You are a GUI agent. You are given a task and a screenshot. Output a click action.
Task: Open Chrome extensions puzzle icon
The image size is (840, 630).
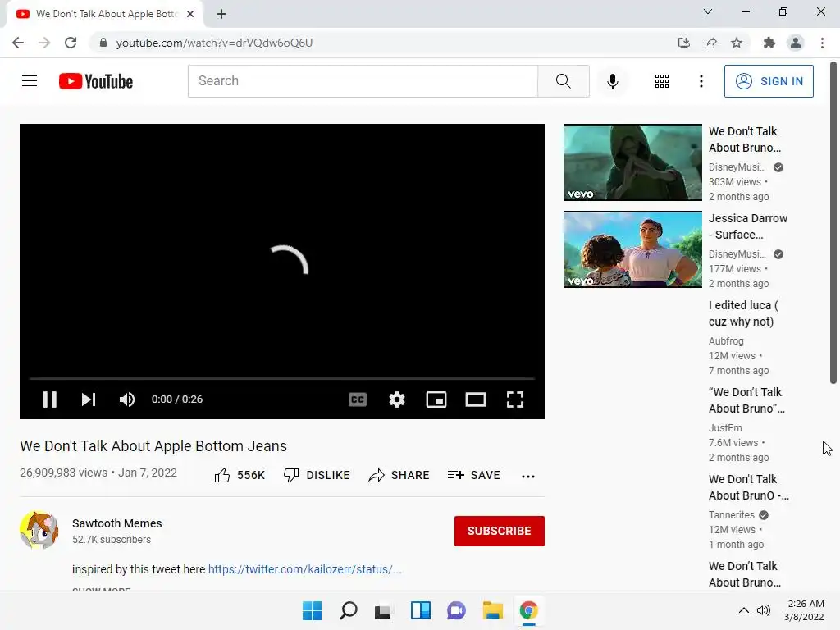pyautogui.click(x=769, y=43)
